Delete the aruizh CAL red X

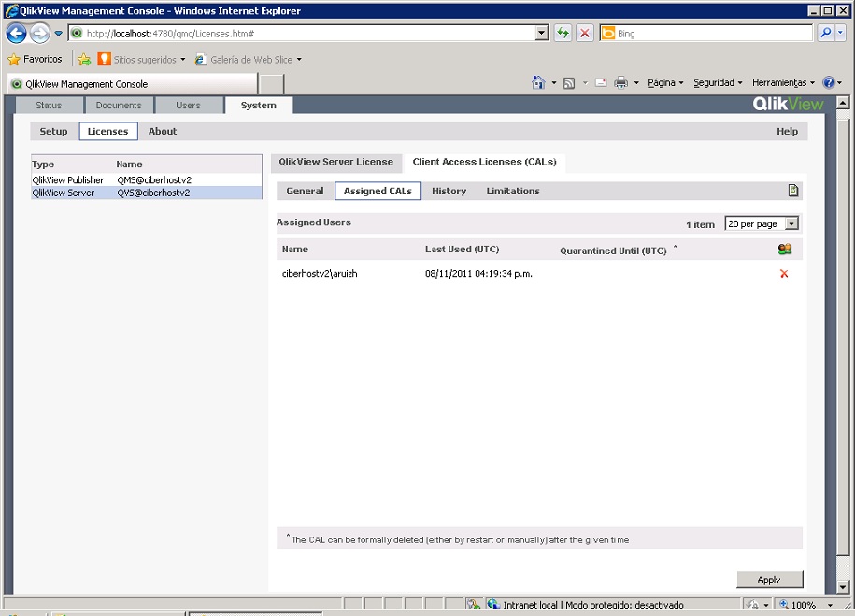[784, 274]
